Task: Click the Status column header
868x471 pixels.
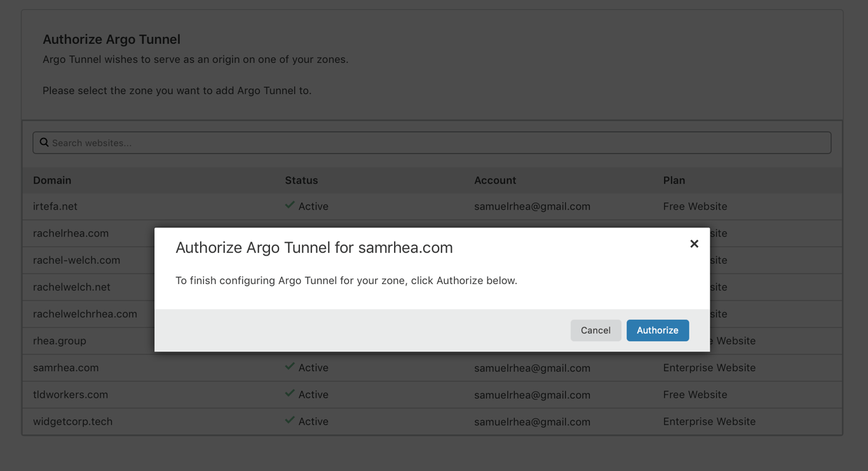Action: pos(301,181)
